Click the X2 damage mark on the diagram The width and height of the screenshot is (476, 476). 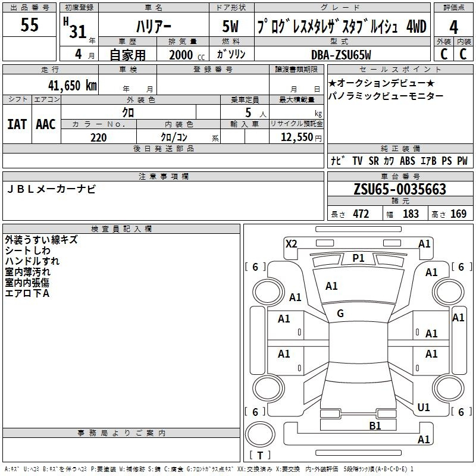pyautogui.click(x=291, y=244)
